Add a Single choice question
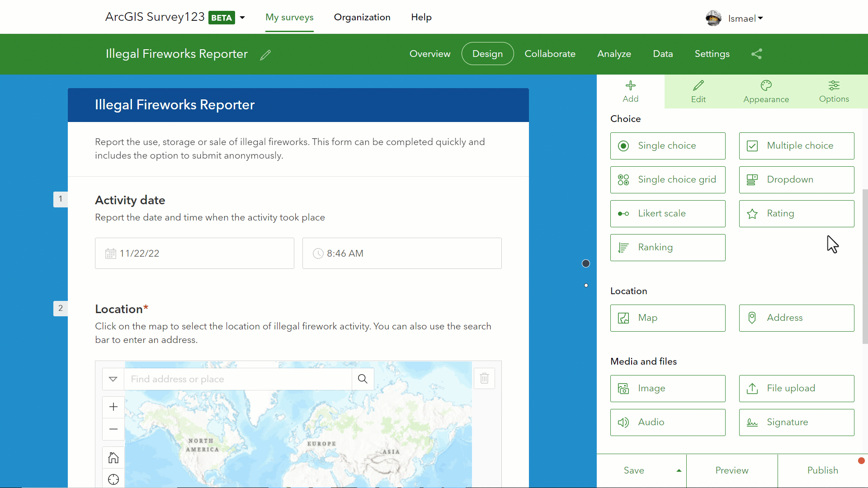Viewport: 868px width, 488px height. pos(667,145)
